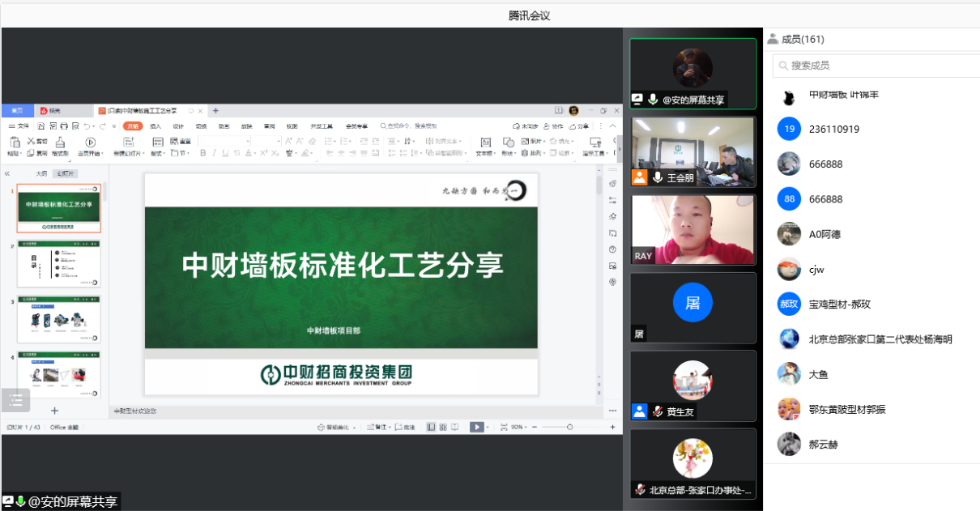The width and height of the screenshot is (980, 511).
Task: Switch to slide sorter grid view icon
Action: point(442,427)
